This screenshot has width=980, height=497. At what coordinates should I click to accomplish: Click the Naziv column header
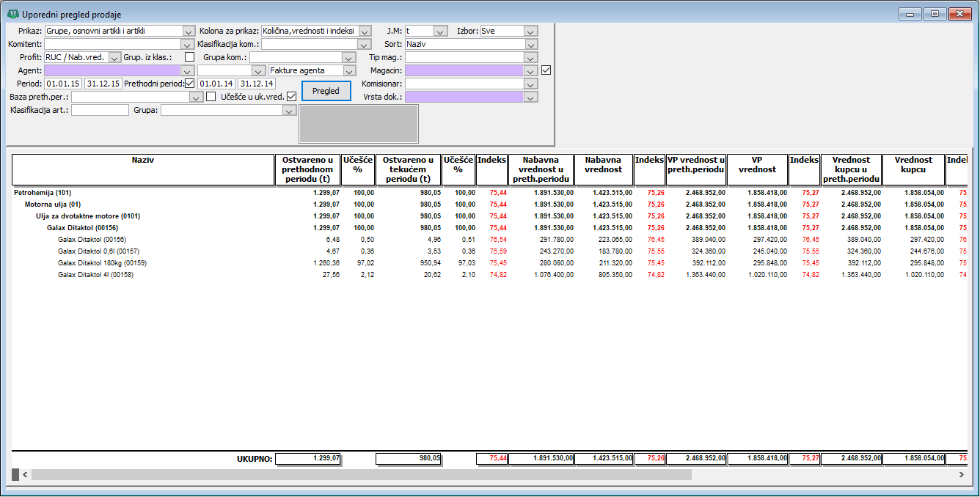(x=143, y=169)
